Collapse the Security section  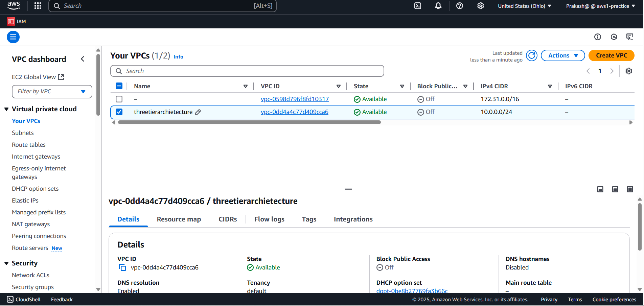(x=6, y=263)
